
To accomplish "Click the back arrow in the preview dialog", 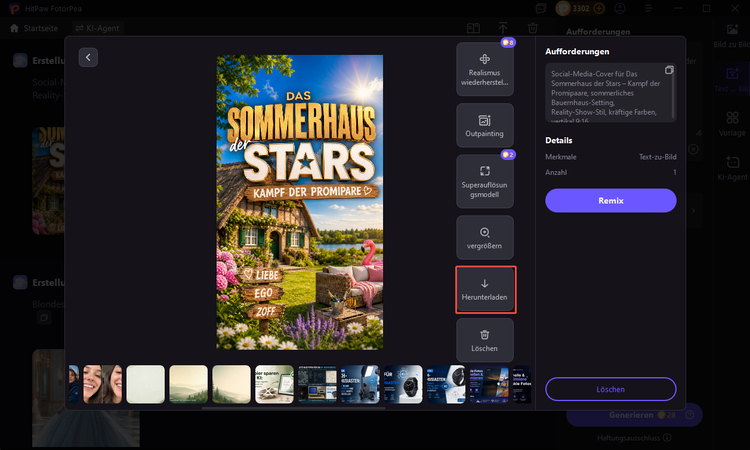I will tap(88, 57).
